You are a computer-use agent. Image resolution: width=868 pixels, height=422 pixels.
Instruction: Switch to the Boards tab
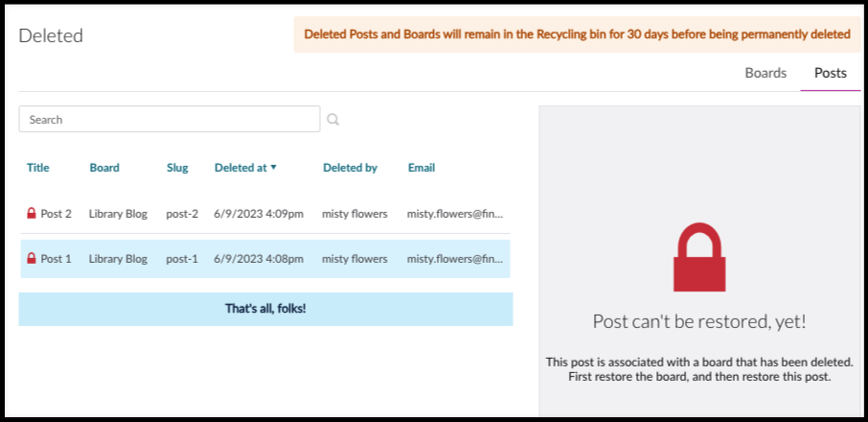click(765, 73)
